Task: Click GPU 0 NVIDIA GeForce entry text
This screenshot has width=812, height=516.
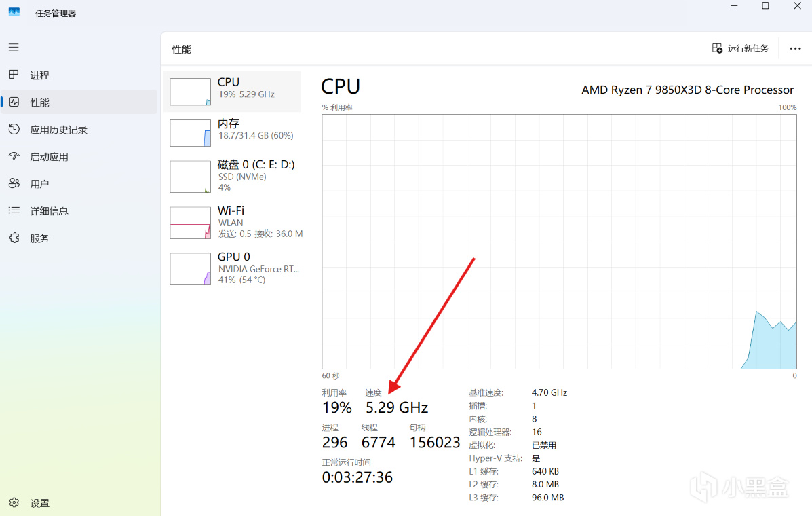Action: pyautogui.click(x=258, y=268)
